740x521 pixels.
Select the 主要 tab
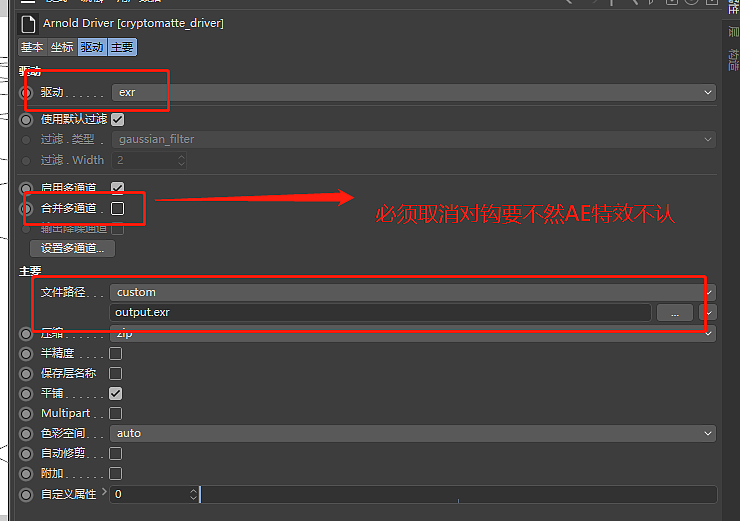pyautogui.click(x=122, y=47)
